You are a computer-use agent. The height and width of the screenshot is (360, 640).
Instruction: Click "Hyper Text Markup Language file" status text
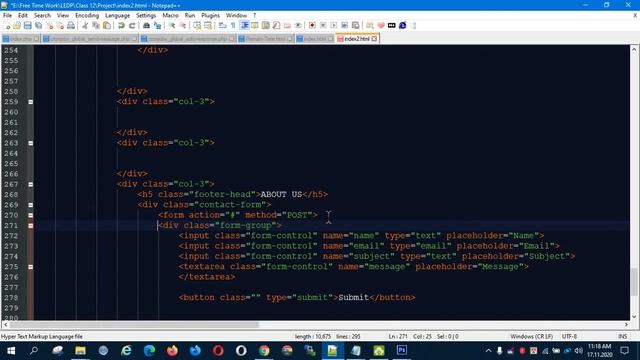(x=42, y=336)
